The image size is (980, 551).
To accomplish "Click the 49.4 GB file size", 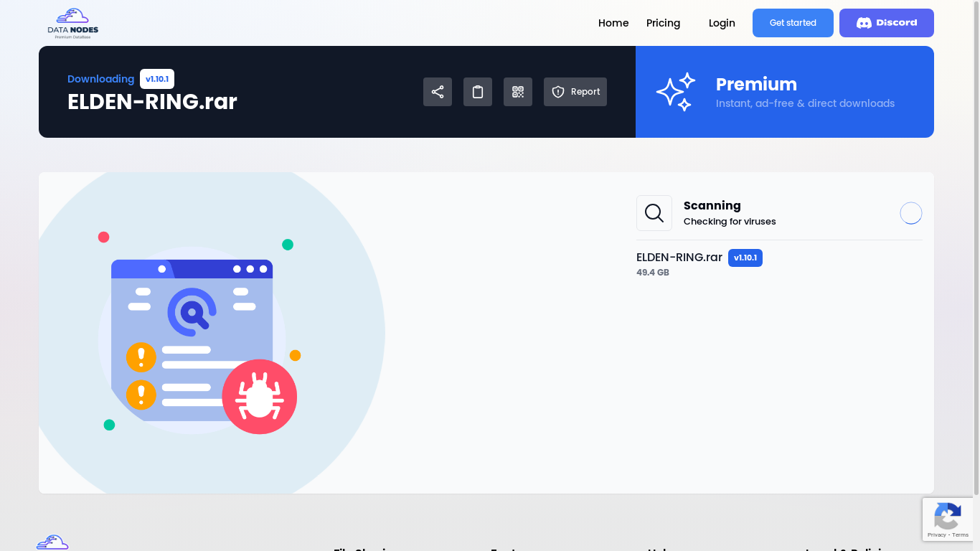I will coord(653,273).
